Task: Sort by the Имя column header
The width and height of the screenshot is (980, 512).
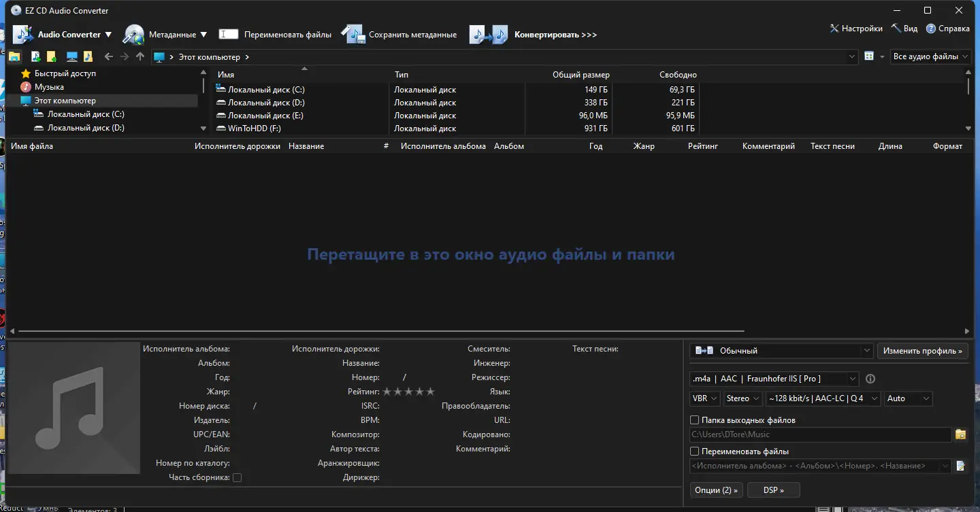Action: (226, 75)
